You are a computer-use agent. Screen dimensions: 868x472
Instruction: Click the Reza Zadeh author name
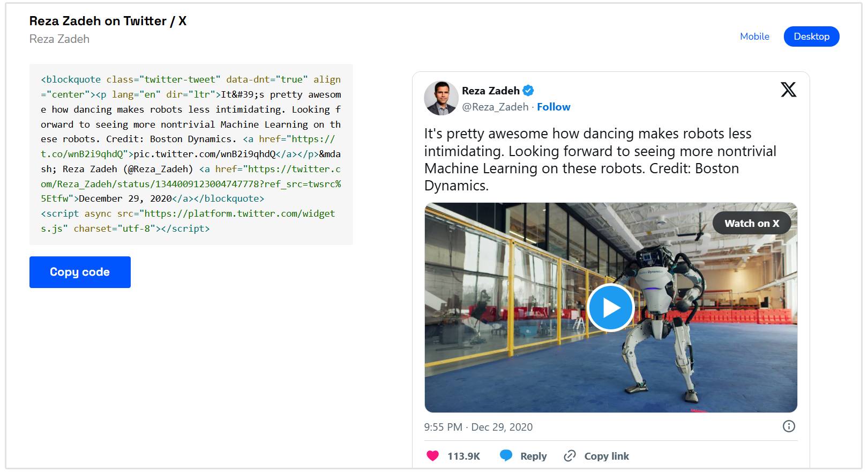pyautogui.click(x=490, y=91)
